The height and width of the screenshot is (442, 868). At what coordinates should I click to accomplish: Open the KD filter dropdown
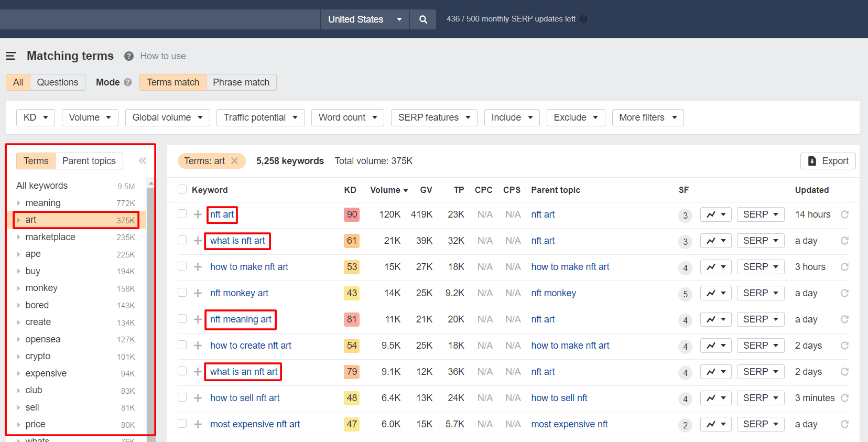point(36,117)
